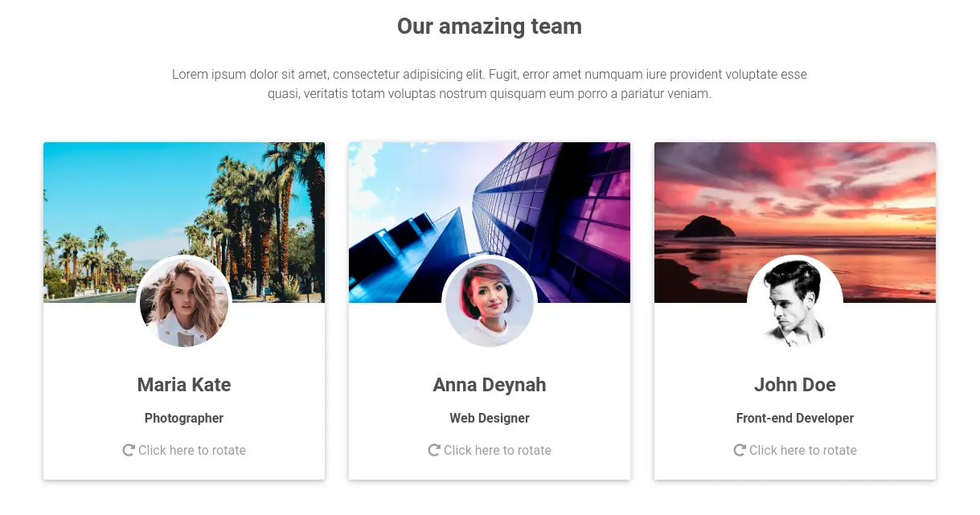This screenshot has height=515, width=980.
Task: Click Maria Kate's "Click here to rotate" text
Action: point(192,450)
